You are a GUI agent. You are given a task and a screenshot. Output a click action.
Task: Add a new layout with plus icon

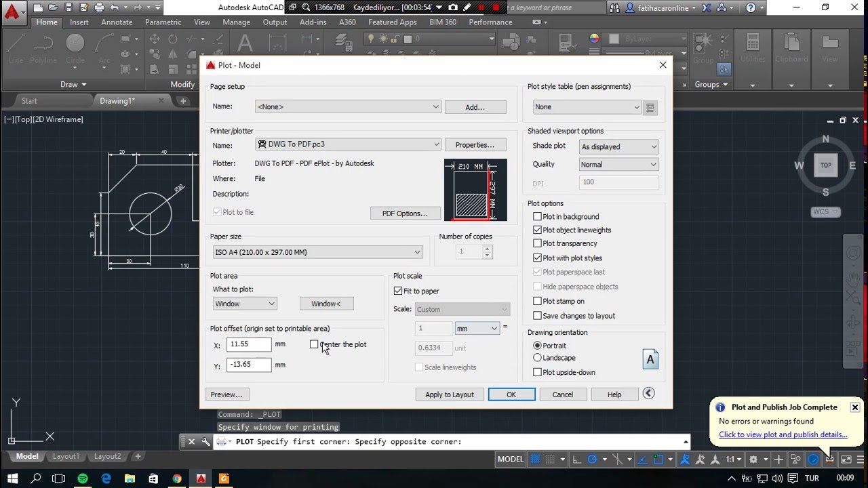(x=138, y=456)
